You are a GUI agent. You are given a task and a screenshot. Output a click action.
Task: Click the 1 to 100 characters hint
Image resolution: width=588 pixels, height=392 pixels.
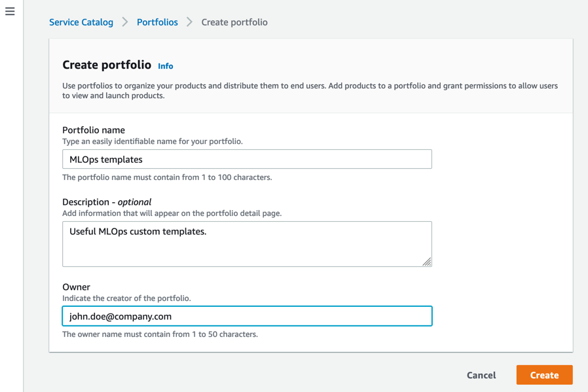(x=167, y=177)
